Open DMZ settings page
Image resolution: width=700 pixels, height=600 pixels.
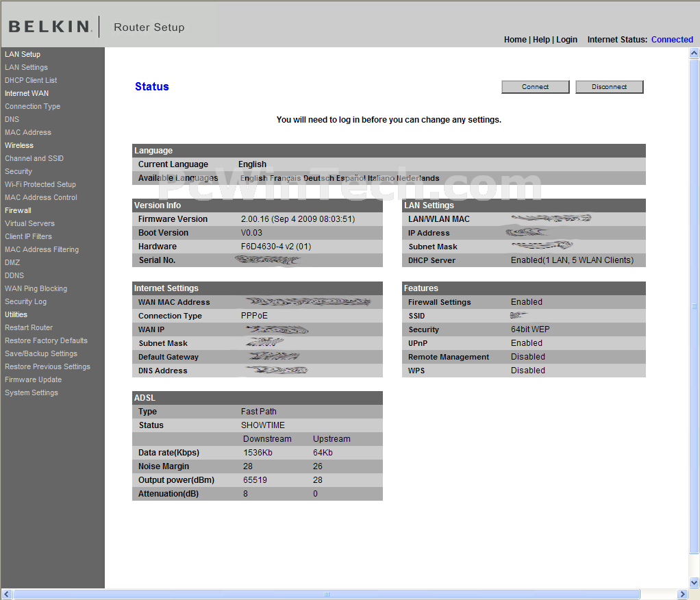click(12, 262)
